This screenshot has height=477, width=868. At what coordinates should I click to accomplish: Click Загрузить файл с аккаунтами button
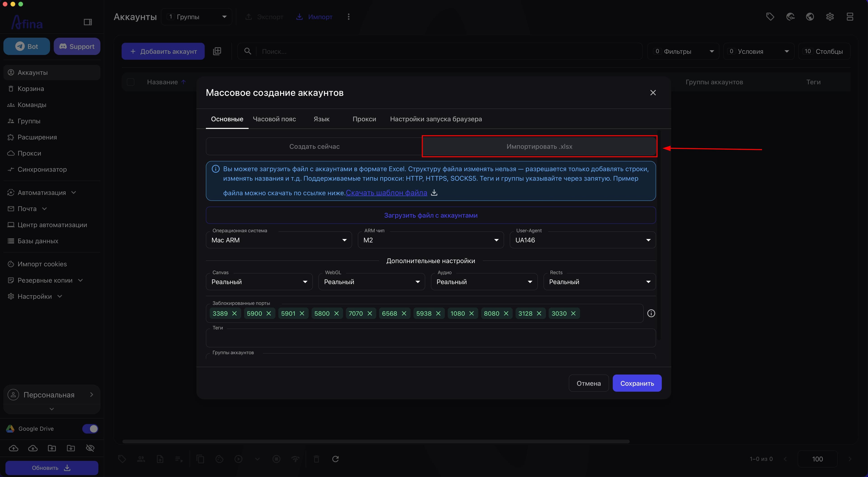(x=431, y=215)
